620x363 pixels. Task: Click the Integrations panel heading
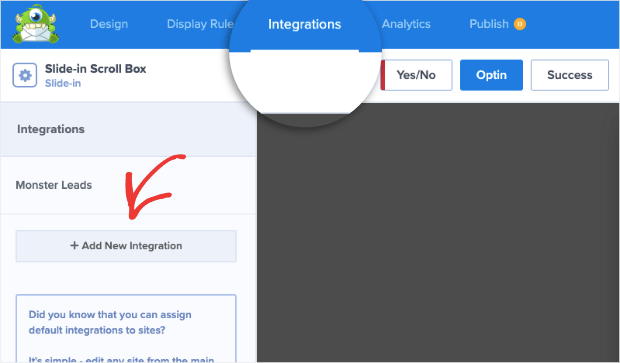click(51, 129)
